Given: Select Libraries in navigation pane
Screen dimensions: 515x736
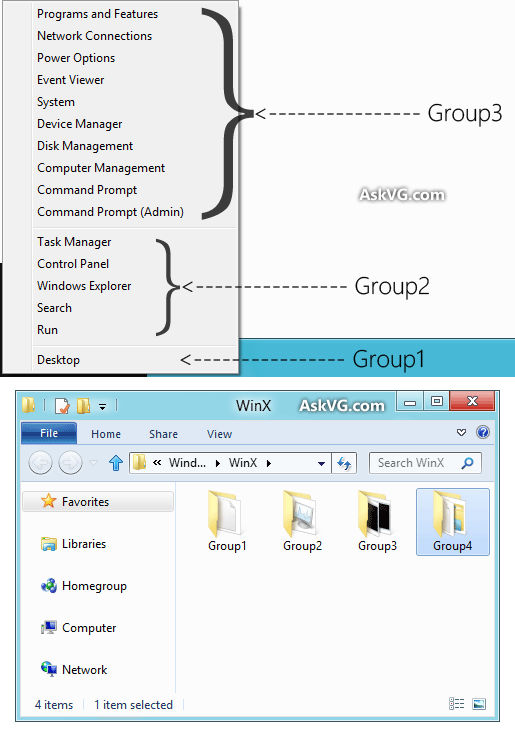Looking at the screenshot, I should [x=84, y=544].
